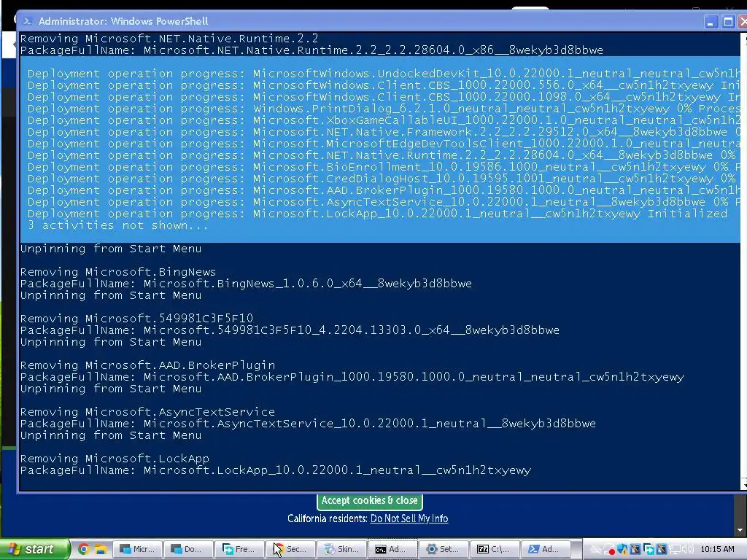Click the red dot tray icon
Image resolution: width=747 pixels, height=560 pixels.
coord(611,550)
